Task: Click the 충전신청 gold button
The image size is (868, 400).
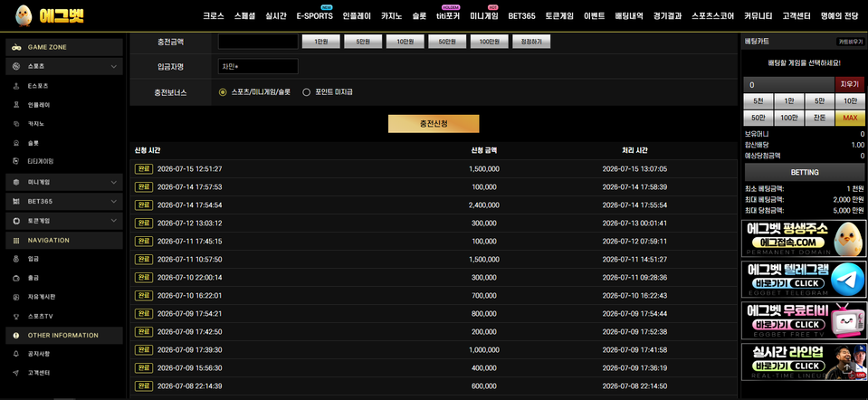Action: [x=434, y=124]
